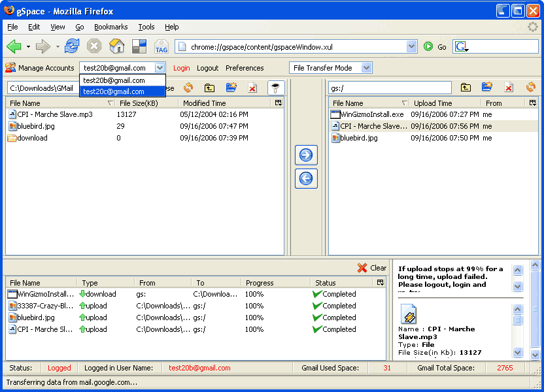Open Preferences

click(245, 68)
